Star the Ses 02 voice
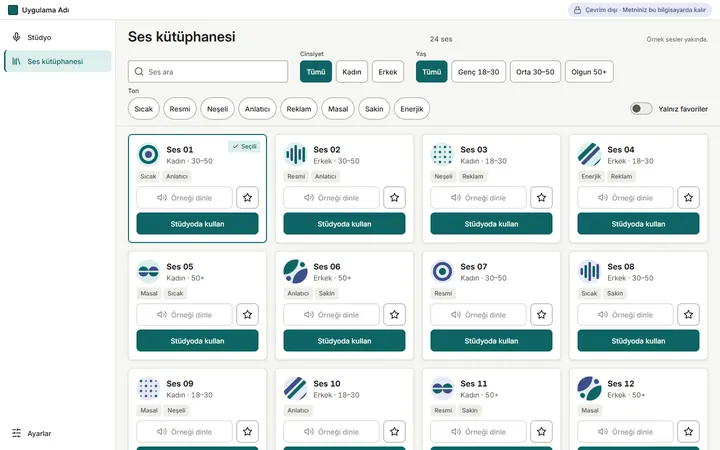 [x=394, y=197]
